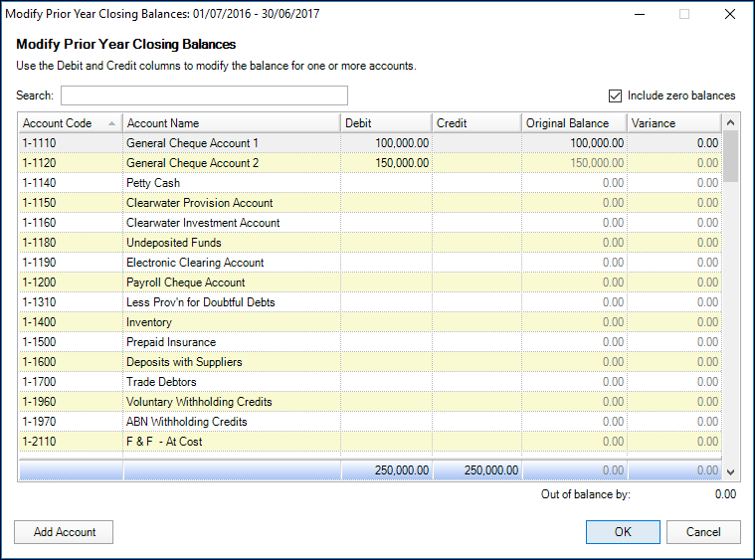Click the Search input field
Screen dimensions: 755x560
(204, 95)
